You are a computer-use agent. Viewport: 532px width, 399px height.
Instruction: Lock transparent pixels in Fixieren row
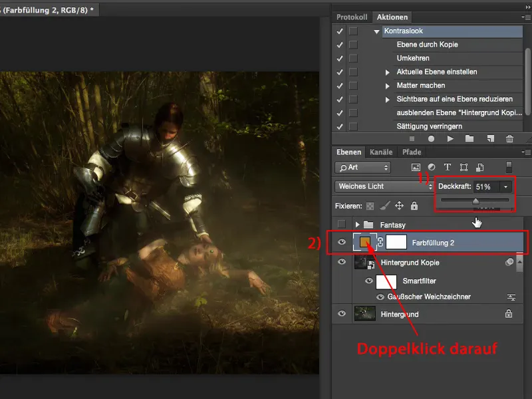point(370,206)
